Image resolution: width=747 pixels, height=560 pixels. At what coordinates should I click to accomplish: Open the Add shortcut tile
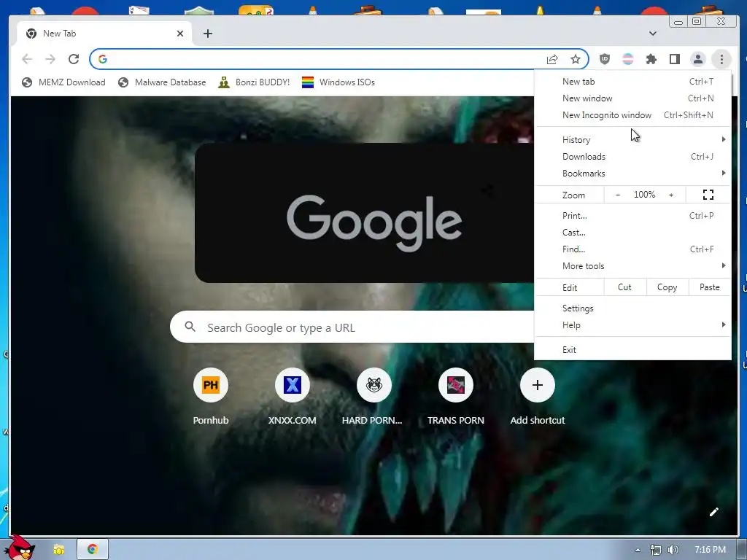538,397
